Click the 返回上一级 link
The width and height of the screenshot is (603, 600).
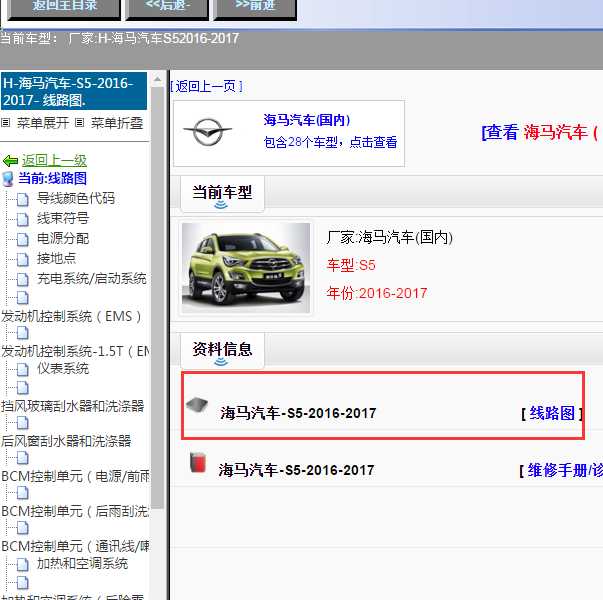(x=54, y=160)
